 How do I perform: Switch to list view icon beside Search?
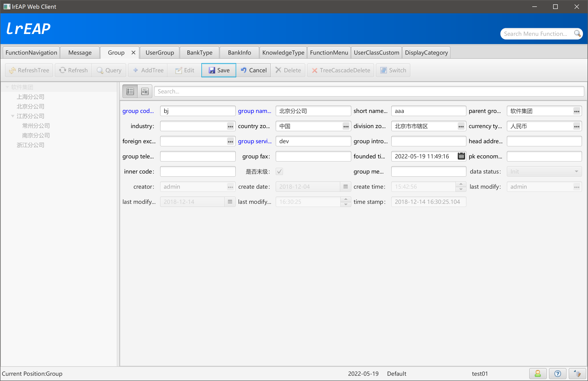tap(130, 92)
